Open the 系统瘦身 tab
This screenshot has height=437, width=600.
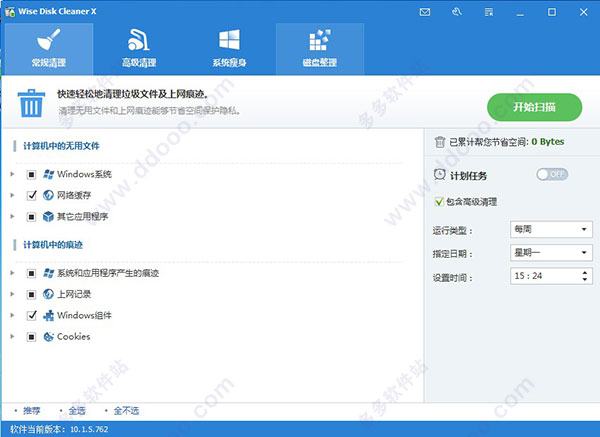pos(229,49)
